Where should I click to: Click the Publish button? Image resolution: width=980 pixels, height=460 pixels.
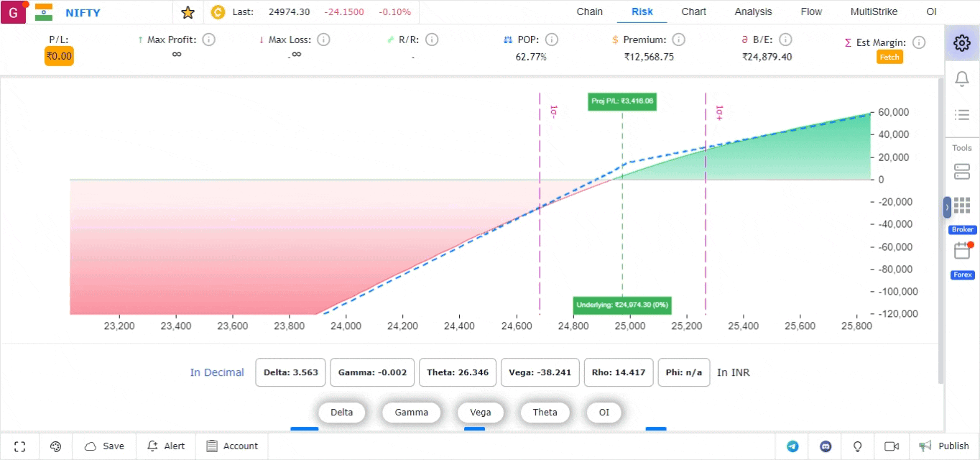(x=944, y=446)
